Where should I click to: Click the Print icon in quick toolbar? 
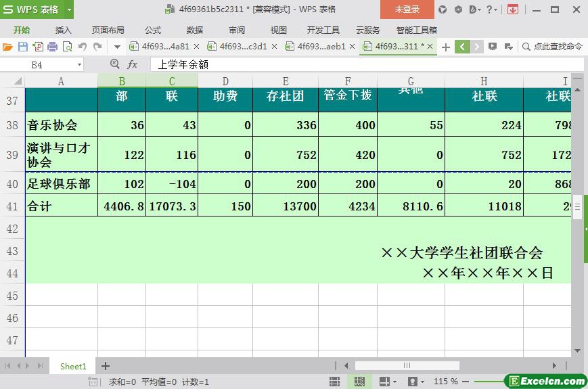coord(52,47)
